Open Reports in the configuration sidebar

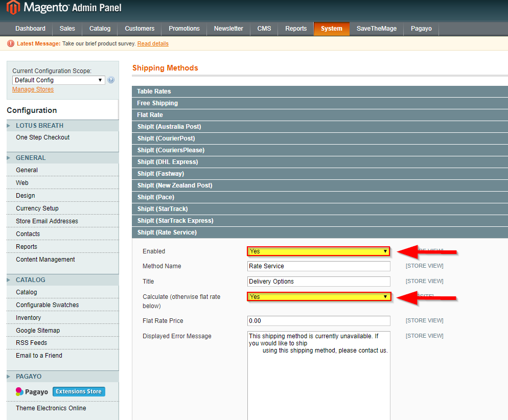tap(63, 247)
